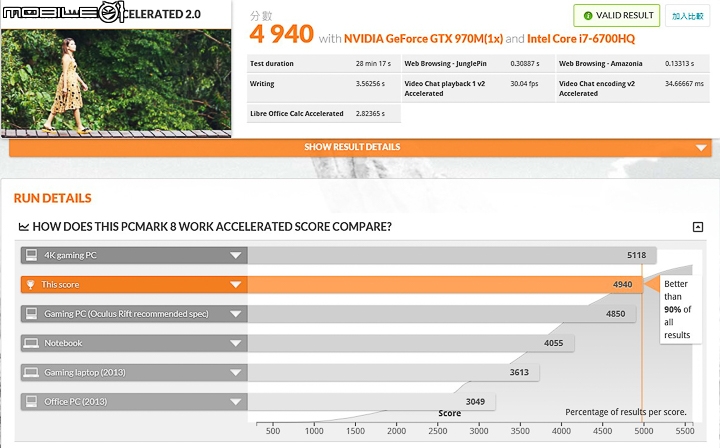Open the NVIDIA GeForce GTX 970M(1x) link
720x448 pixels.
(423, 39)
